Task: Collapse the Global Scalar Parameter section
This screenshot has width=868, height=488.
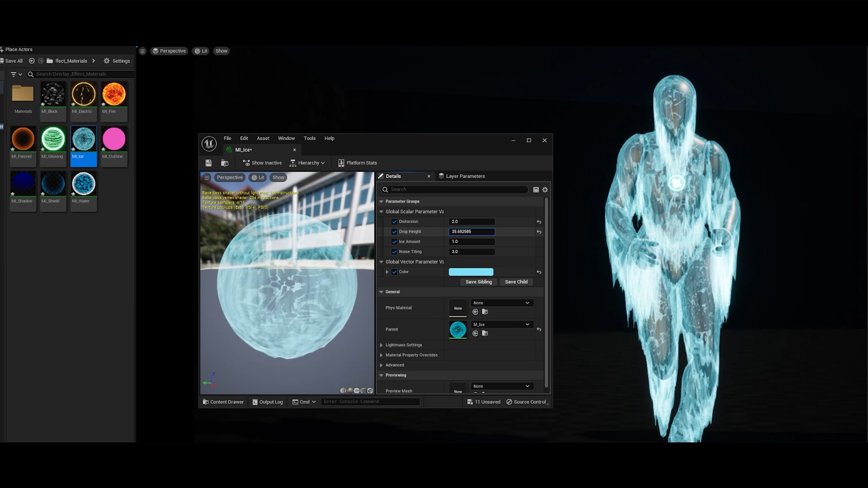Action: (x=382, y=211)
